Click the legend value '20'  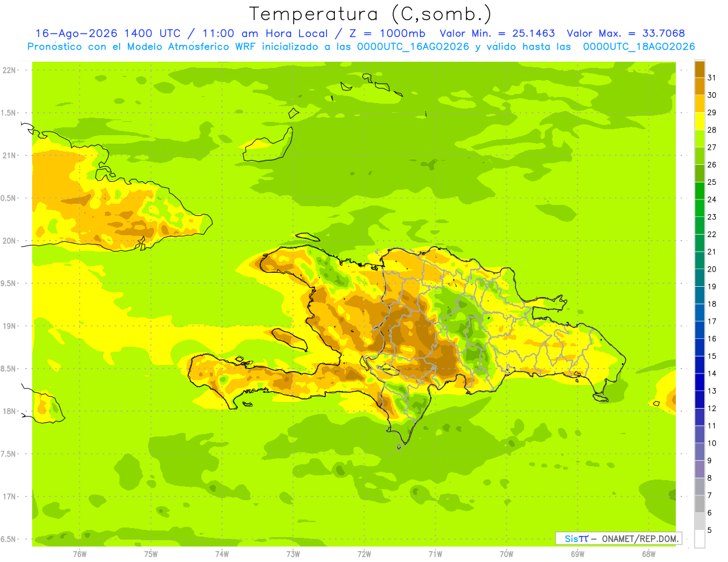pyautogui.click(x=712, y=269)
